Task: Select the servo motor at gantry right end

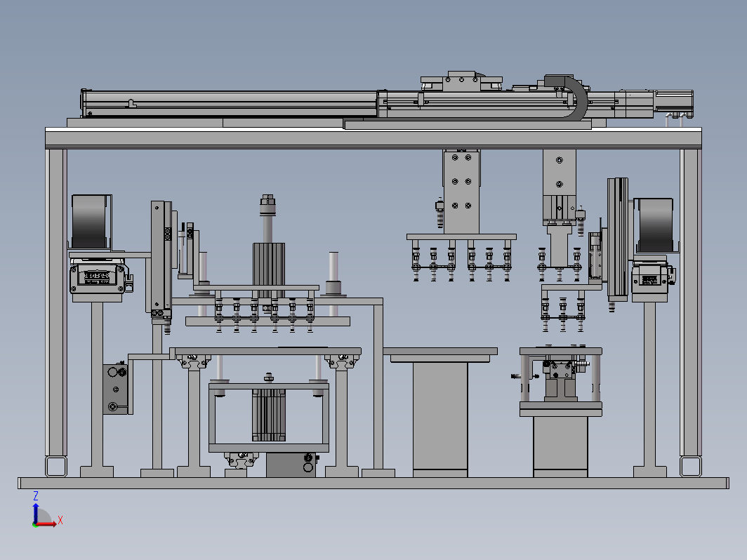Action: 674,101
